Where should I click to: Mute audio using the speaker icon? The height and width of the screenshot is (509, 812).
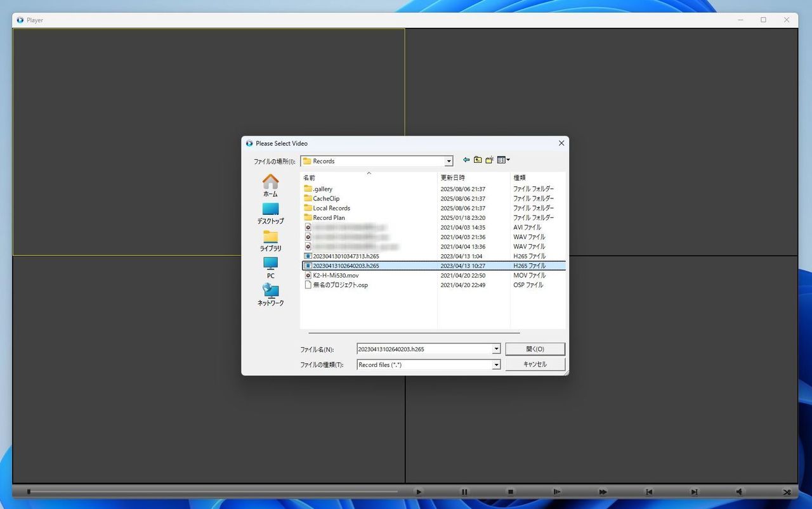740,492
